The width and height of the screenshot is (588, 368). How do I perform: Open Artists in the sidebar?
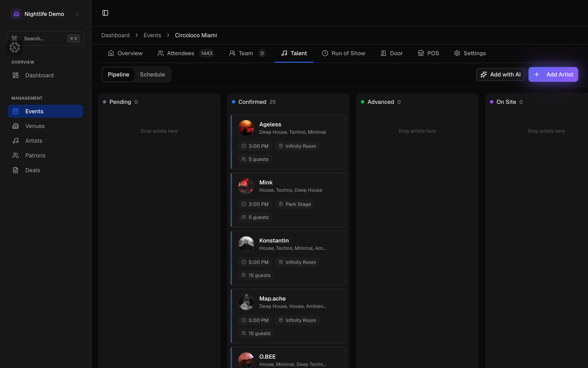pos(46,141)
